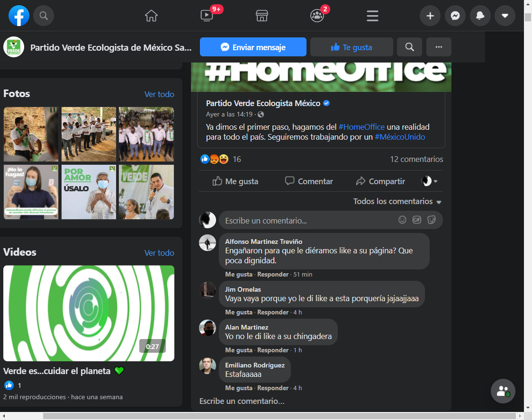Open the Watch videos icon
Screen dimensions: 532x420
click(207, 16)
